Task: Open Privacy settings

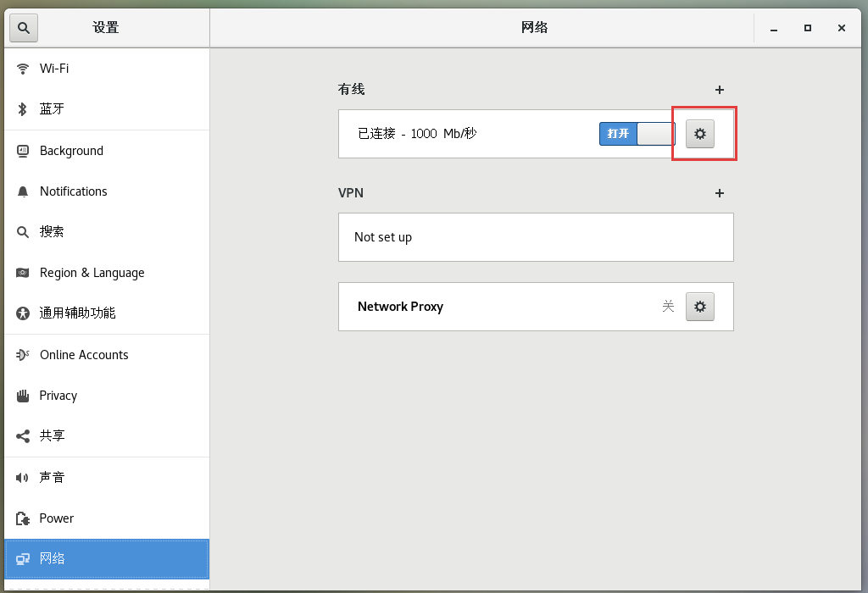Action: pos(58,396)
